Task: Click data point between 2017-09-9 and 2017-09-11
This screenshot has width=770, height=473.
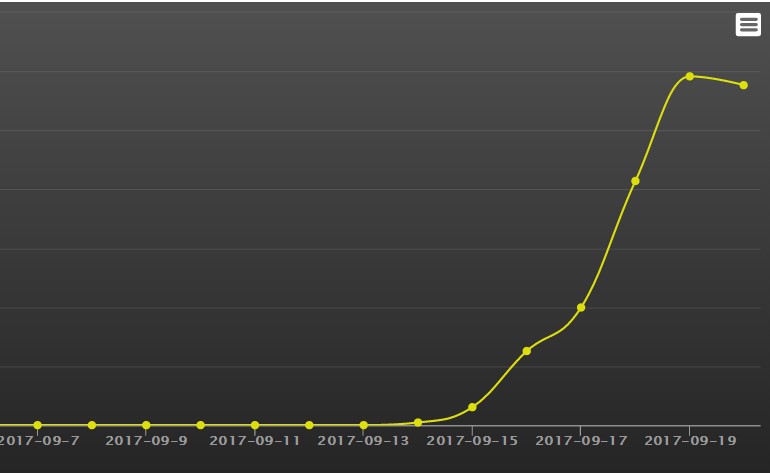Action: [x=200, y=425]
